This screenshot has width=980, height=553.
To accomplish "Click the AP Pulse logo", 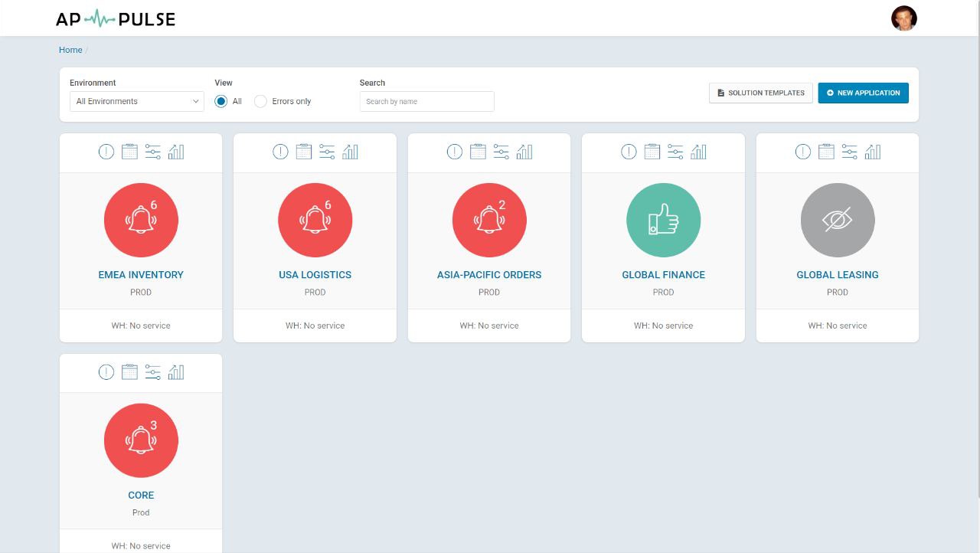I will 116,18.
